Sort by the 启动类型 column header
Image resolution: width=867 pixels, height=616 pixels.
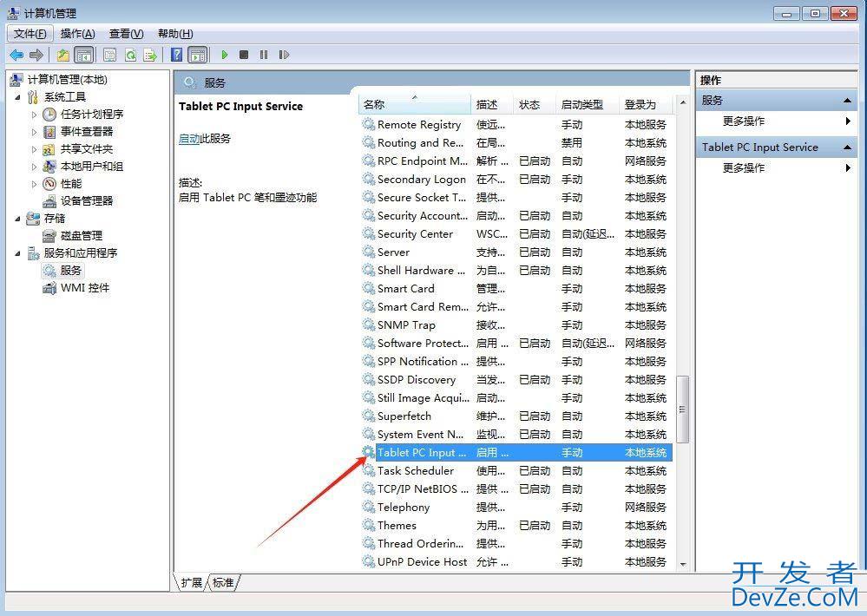(x=587, y=104)
